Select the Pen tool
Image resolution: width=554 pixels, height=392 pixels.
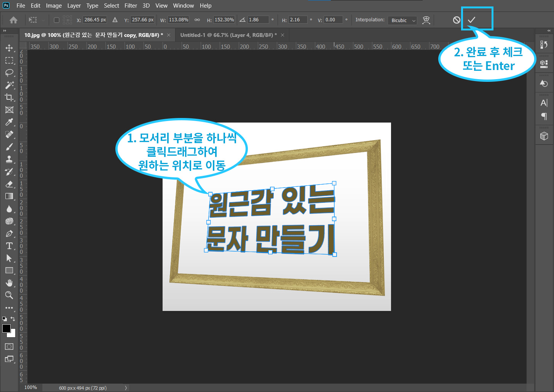click(9, 234)
